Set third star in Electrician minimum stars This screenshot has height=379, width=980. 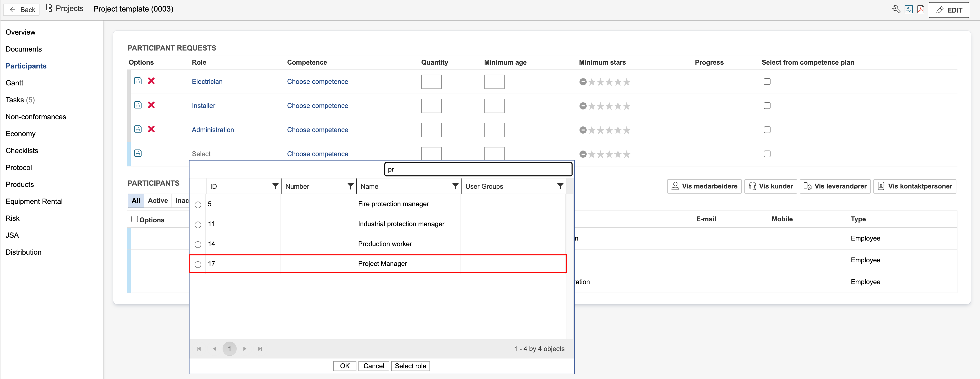pos(609,82)
